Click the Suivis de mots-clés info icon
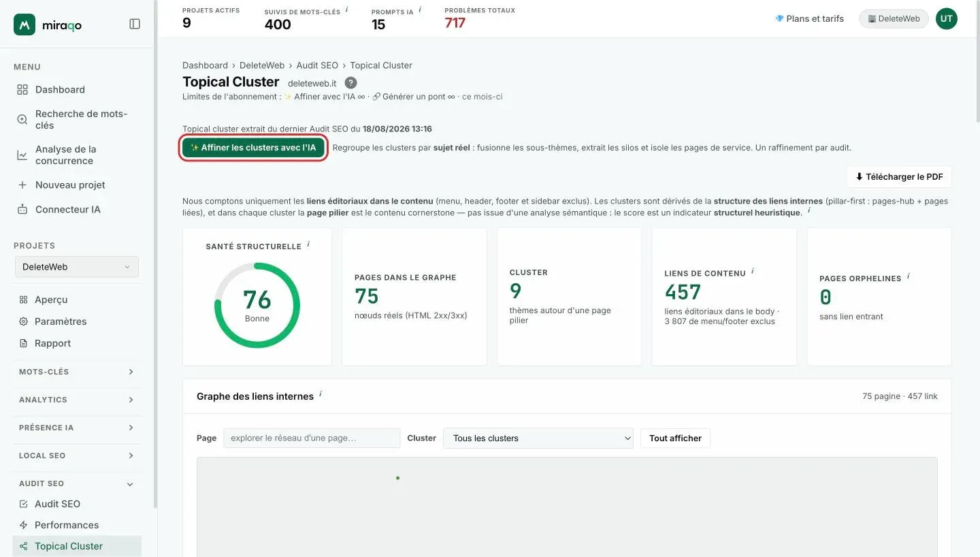The width and height of the screenshot is (980, 557). [x=347, y=10]
